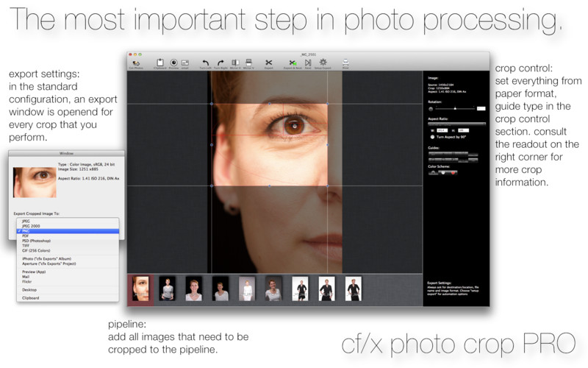Click the rotation value field
The width and height of the screenshot is (588, 368).
481,108
